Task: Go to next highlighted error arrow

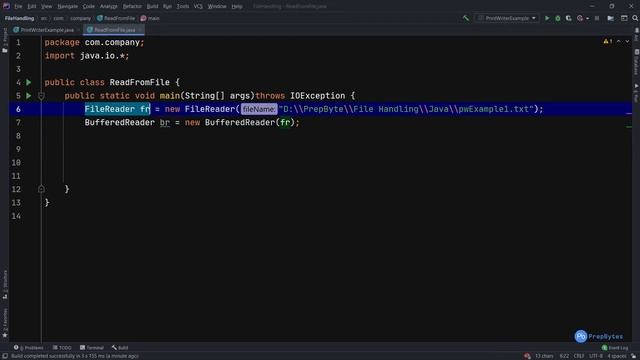Action: 627,41
